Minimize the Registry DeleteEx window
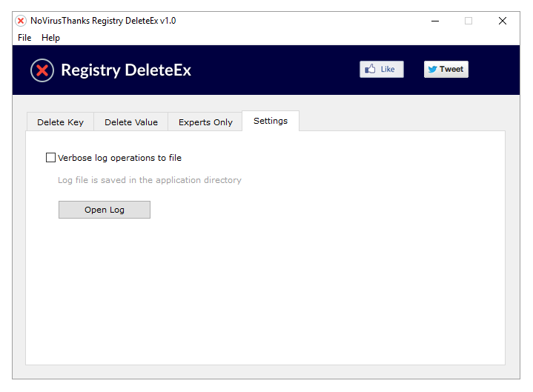 pos(435,21)
